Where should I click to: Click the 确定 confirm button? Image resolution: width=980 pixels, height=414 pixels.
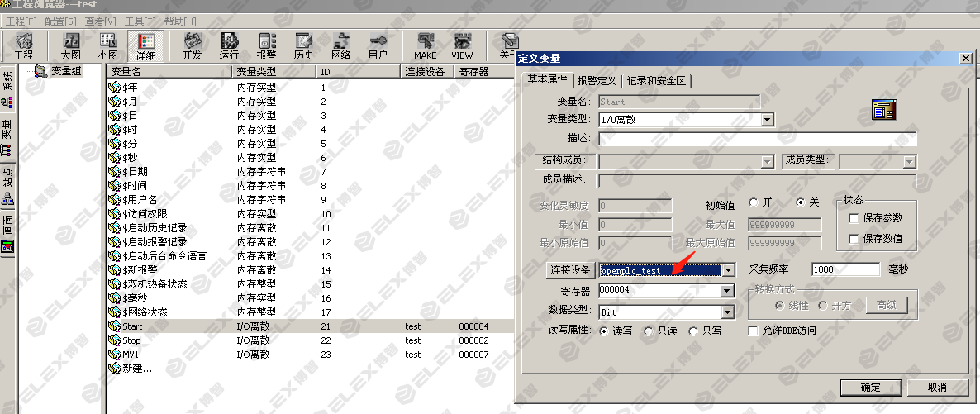(870, 388)
